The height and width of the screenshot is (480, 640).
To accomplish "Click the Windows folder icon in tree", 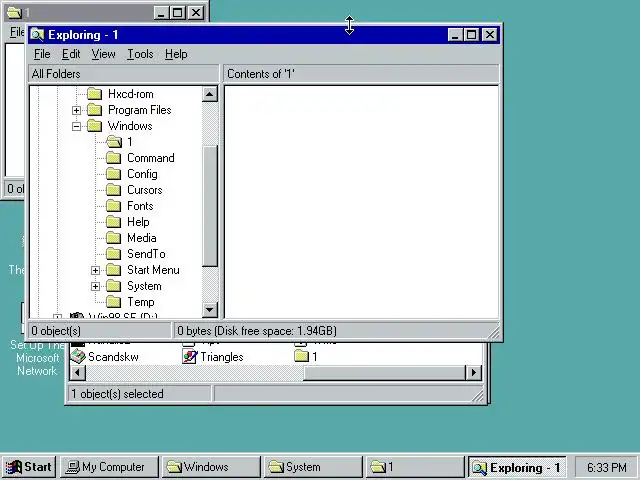I will [95, 126].
